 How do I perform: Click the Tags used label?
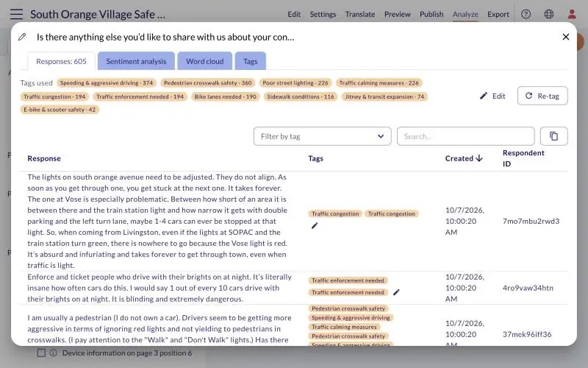click(36, 82)
